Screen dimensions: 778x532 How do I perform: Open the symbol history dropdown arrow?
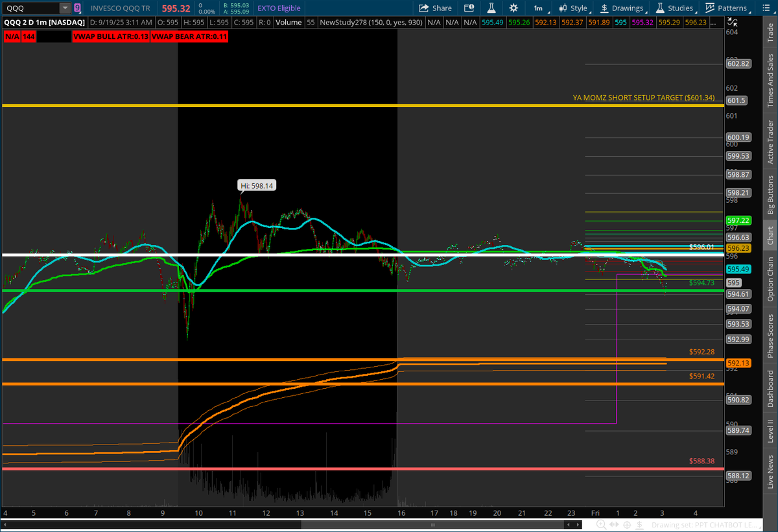coord(65,8)
